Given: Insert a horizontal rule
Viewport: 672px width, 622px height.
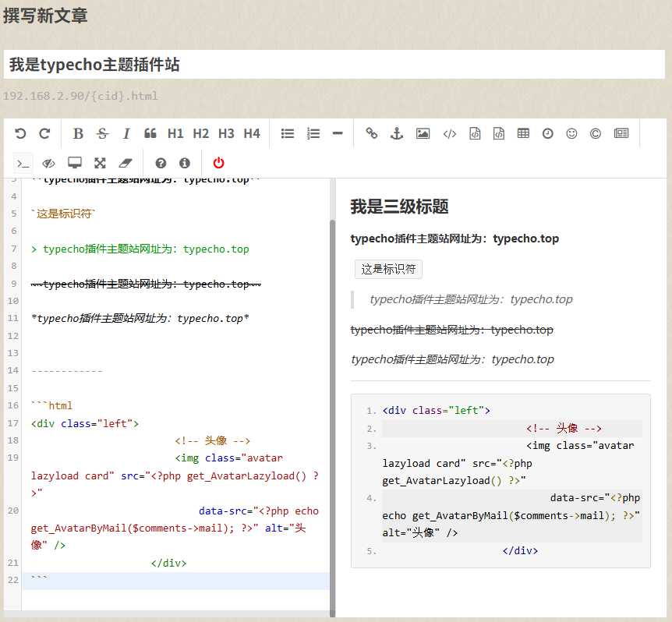Looking at the screenshot, I should coord(338,133).
